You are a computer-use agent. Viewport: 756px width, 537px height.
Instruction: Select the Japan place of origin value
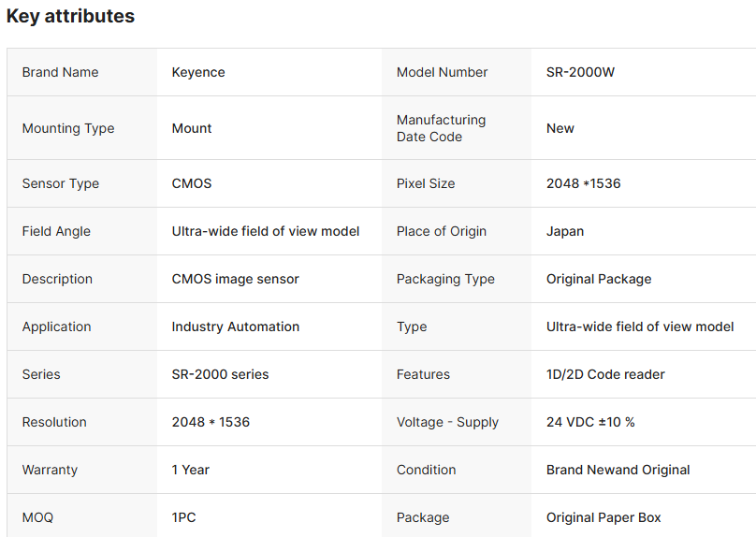tap(565, 231)
